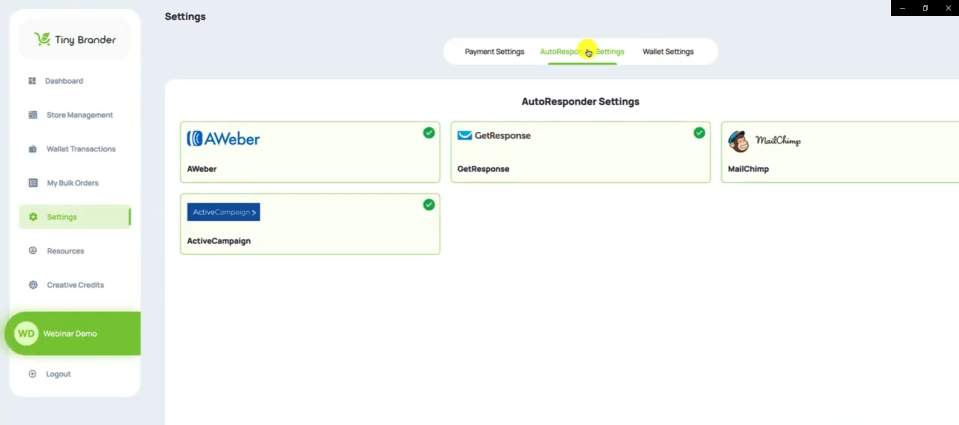Click the Creative Credits icon
Viewport: 959px width, 425px height.
tap(33, 285)
